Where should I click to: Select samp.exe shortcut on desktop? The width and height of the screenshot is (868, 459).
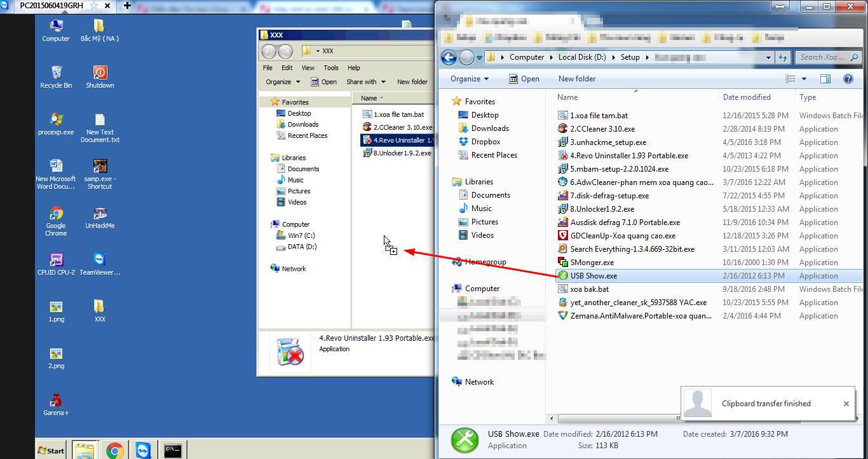[100, 174]
